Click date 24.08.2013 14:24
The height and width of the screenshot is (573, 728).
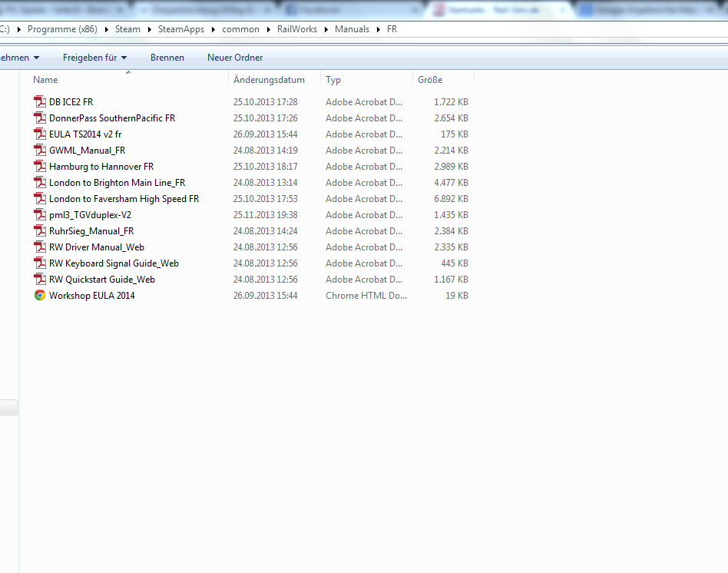pos(265,230)
